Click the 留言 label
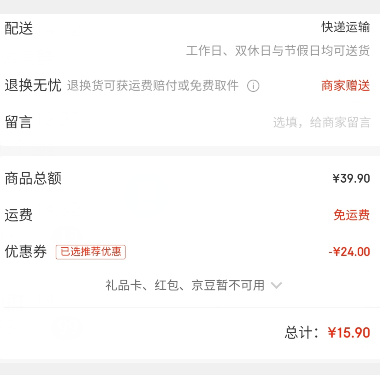The image size is (380, 375). click(18, 122)
